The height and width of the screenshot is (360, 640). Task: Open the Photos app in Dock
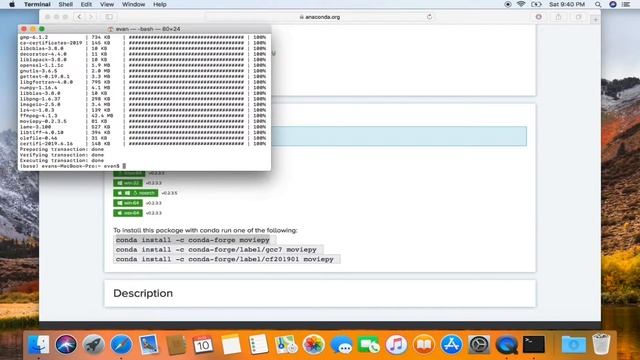pos(313,345)
